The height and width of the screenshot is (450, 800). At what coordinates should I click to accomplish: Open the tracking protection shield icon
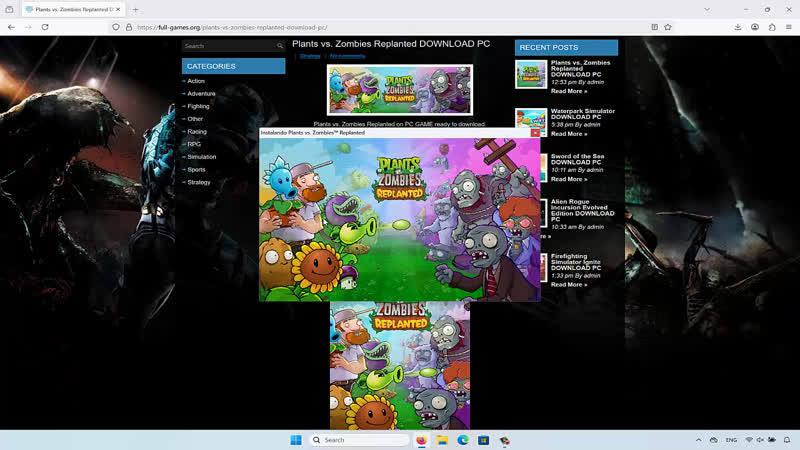pyautogui.click(x=116, y=27)
